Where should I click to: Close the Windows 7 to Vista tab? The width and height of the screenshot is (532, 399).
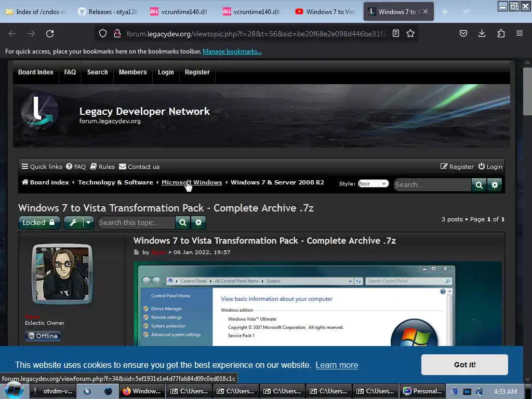click(425, 11)
